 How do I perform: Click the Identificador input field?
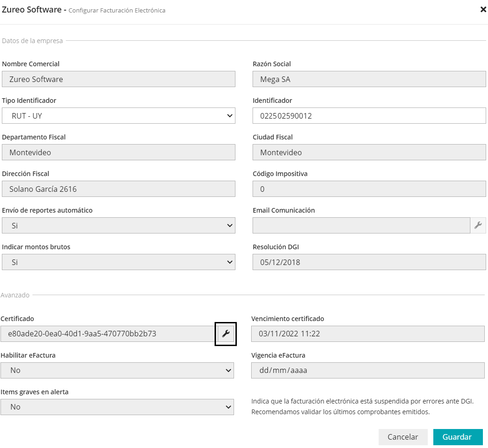(369, 116)
